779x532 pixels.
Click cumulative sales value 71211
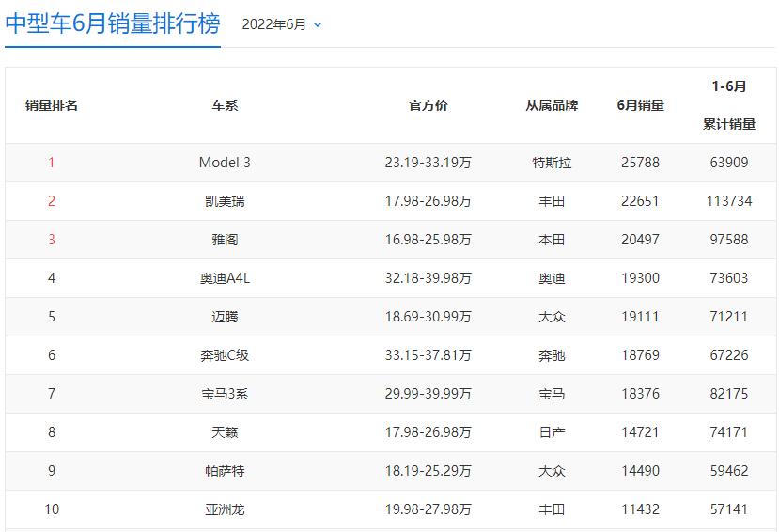click(x=729, y=317)
